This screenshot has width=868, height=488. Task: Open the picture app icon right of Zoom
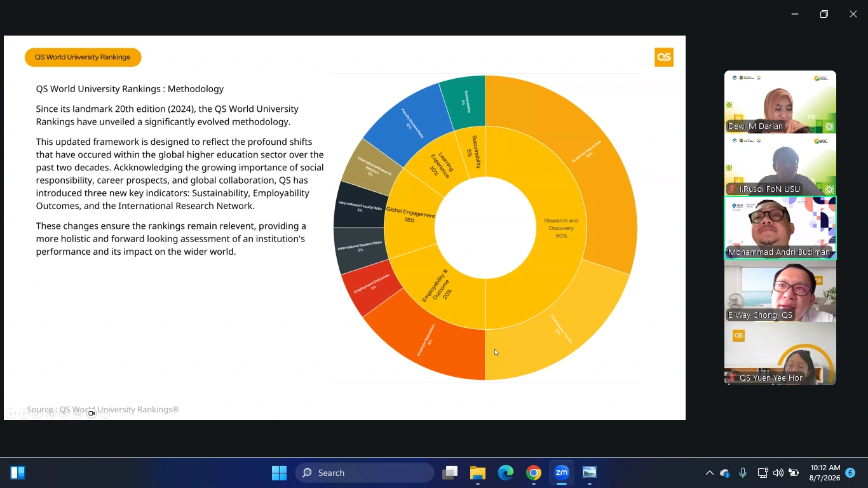590,473
